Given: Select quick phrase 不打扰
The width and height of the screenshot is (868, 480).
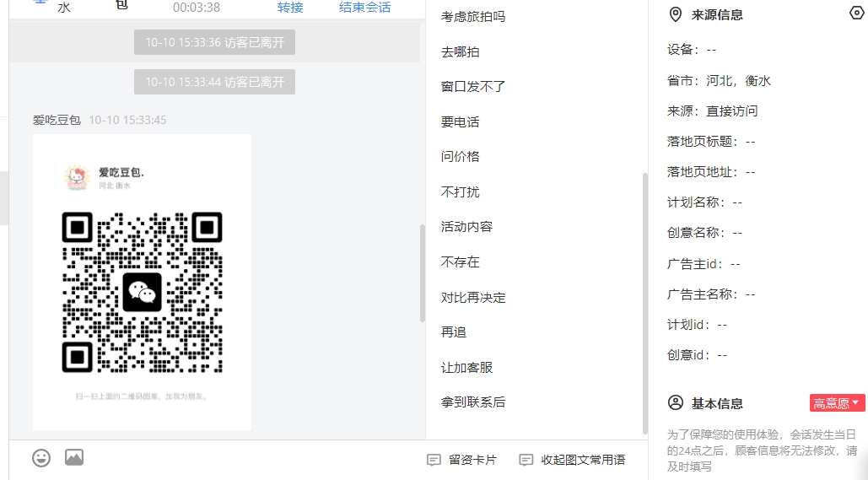Looking at the screenshot, I should [460, 192].
